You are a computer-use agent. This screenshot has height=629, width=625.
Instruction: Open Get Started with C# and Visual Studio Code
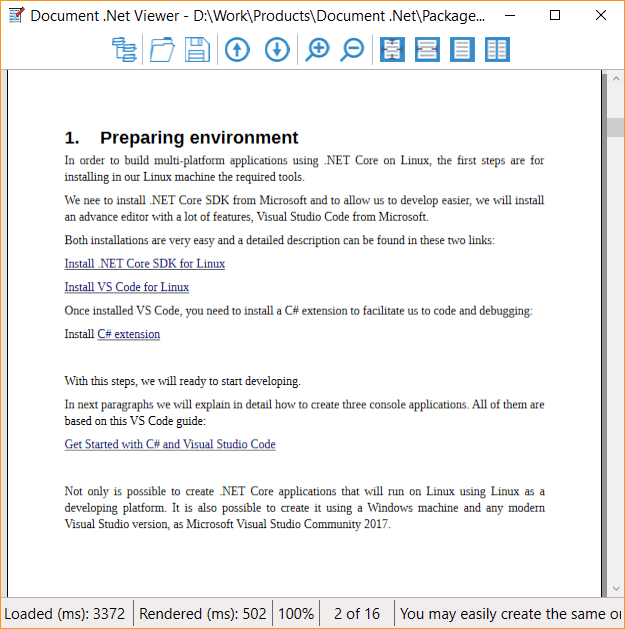point(170,444)
